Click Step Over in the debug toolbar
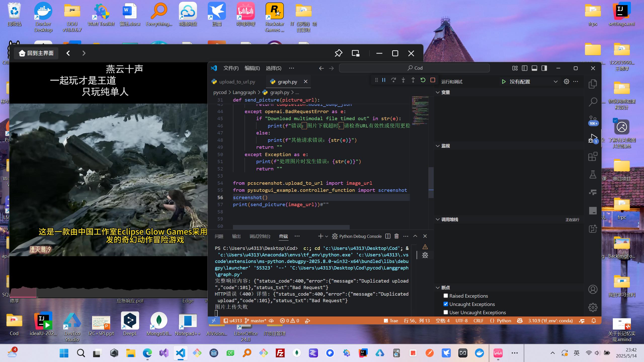This screenshot has height=362, width=644. click(393, 80)
